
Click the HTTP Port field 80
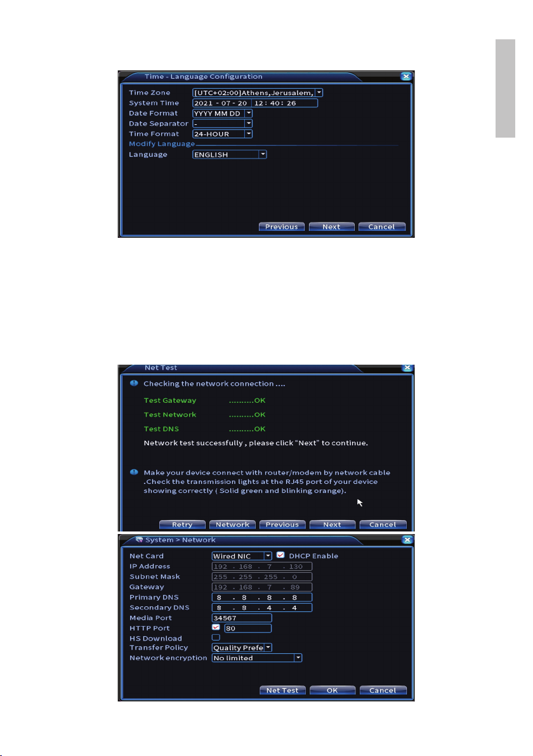point(248,629)
